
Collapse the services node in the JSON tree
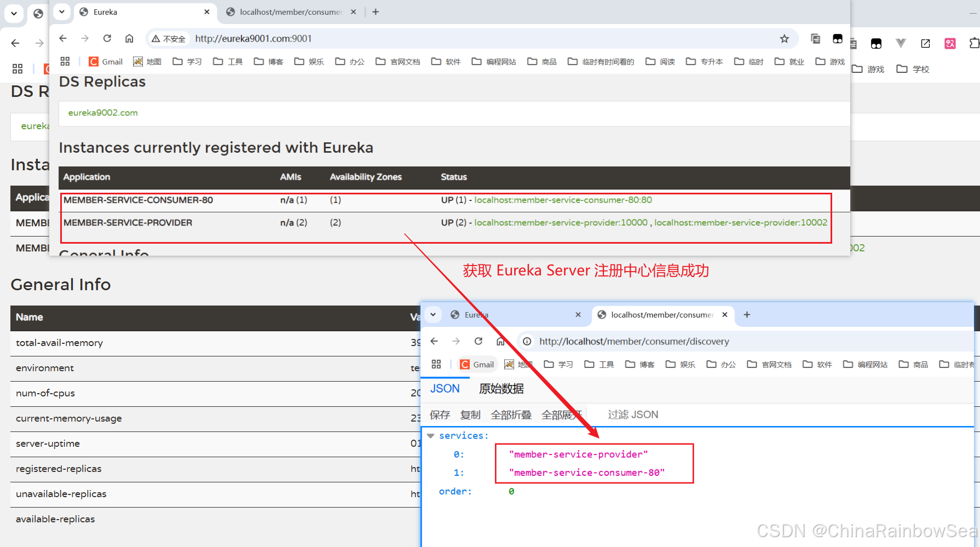[x=431, y=436]
